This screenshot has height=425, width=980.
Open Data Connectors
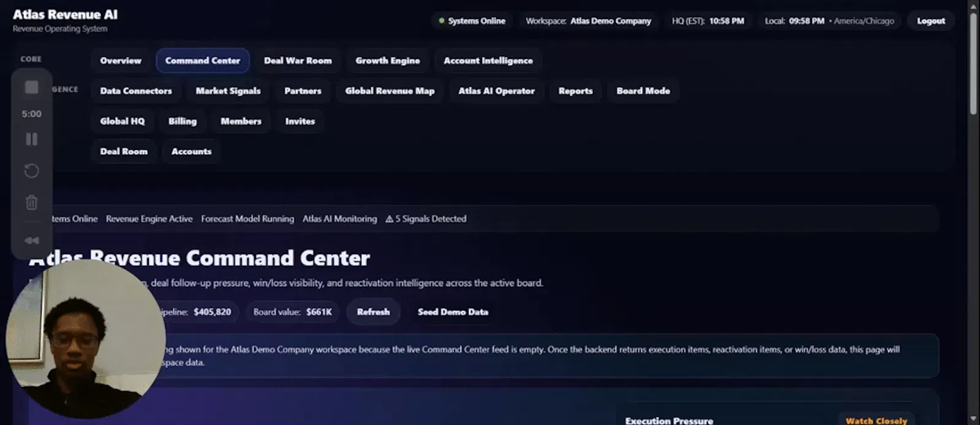136,91
